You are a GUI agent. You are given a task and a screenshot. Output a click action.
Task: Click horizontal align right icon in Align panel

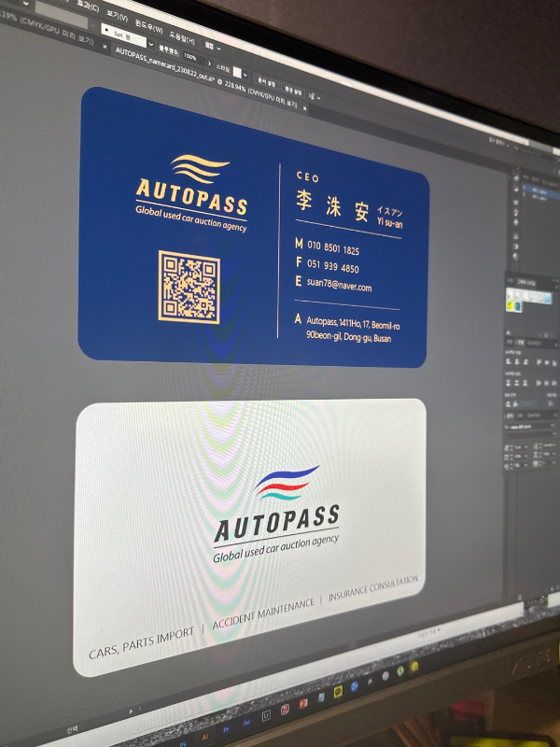point(525,361)
